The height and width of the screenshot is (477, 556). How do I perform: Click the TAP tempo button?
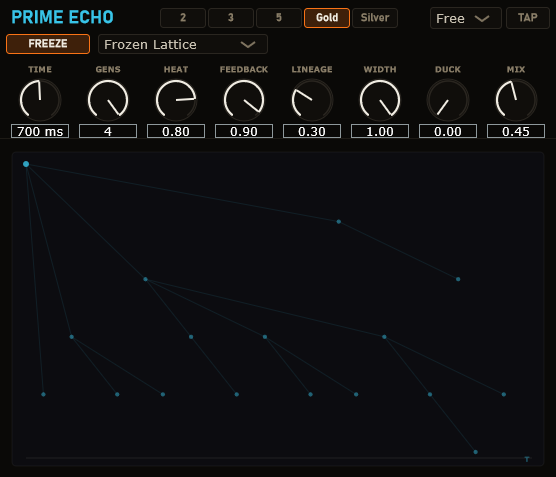528,18
